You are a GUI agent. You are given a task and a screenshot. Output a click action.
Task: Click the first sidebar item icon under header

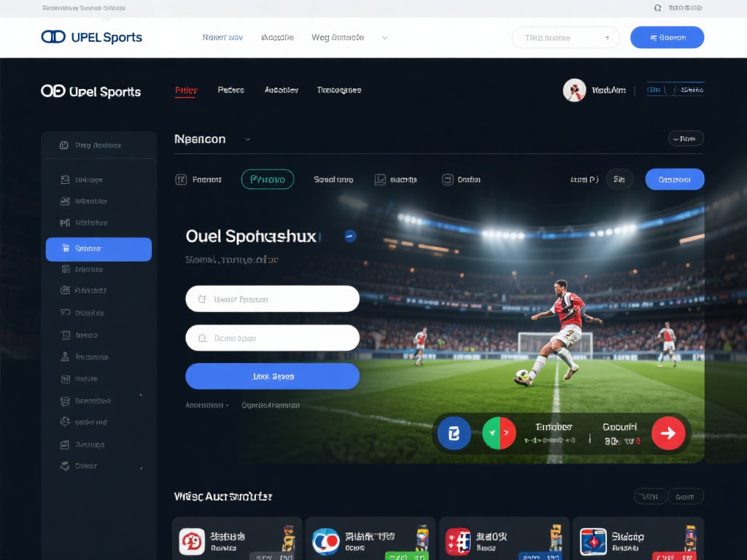(64, 145)
